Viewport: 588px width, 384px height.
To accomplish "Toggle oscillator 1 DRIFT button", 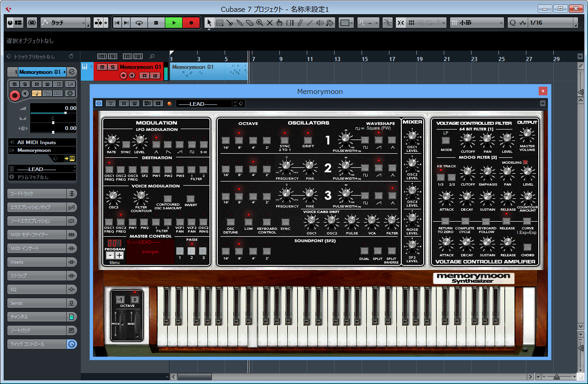I will point(307,140).
